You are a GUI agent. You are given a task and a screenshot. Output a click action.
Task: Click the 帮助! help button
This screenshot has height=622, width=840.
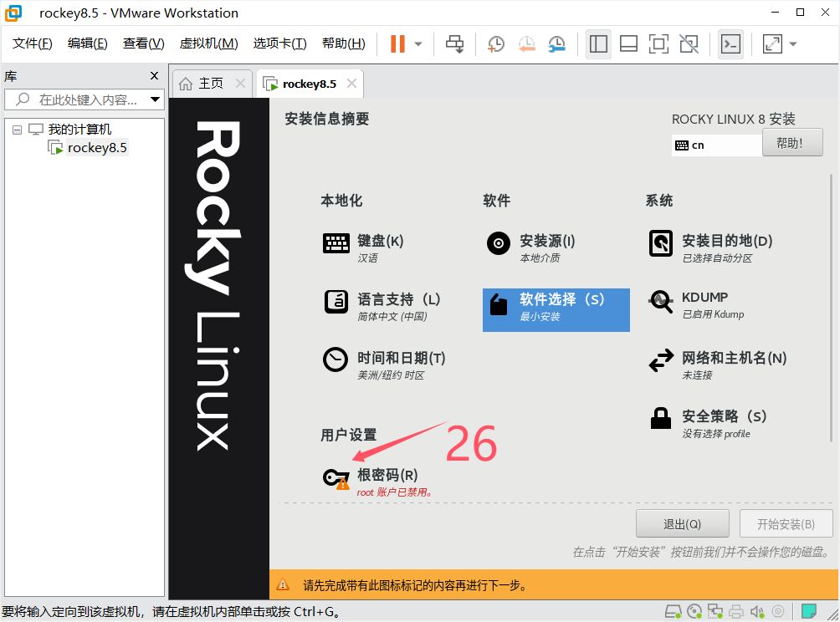pos(791,143)
